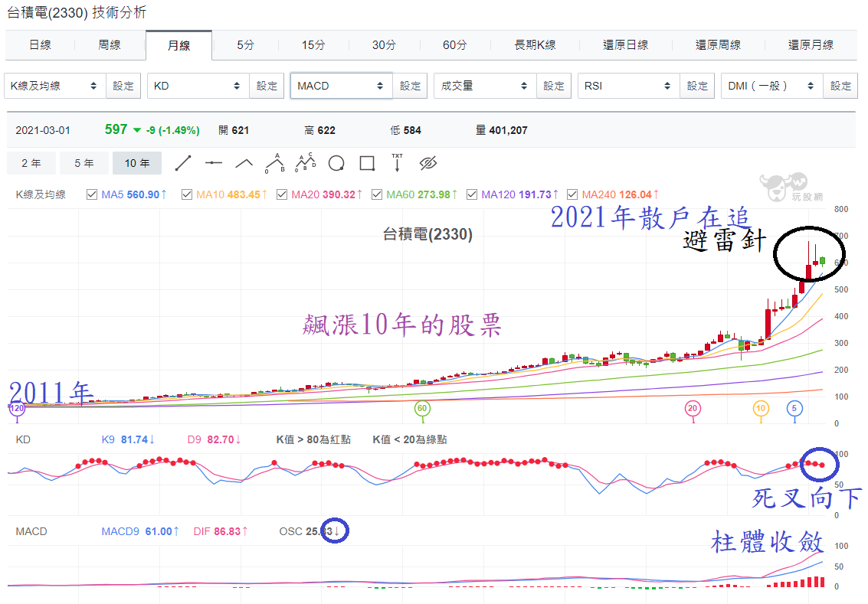868x604 pixels.
Task: Set chart range to 2 年
Action: click(x=31, y=163)
